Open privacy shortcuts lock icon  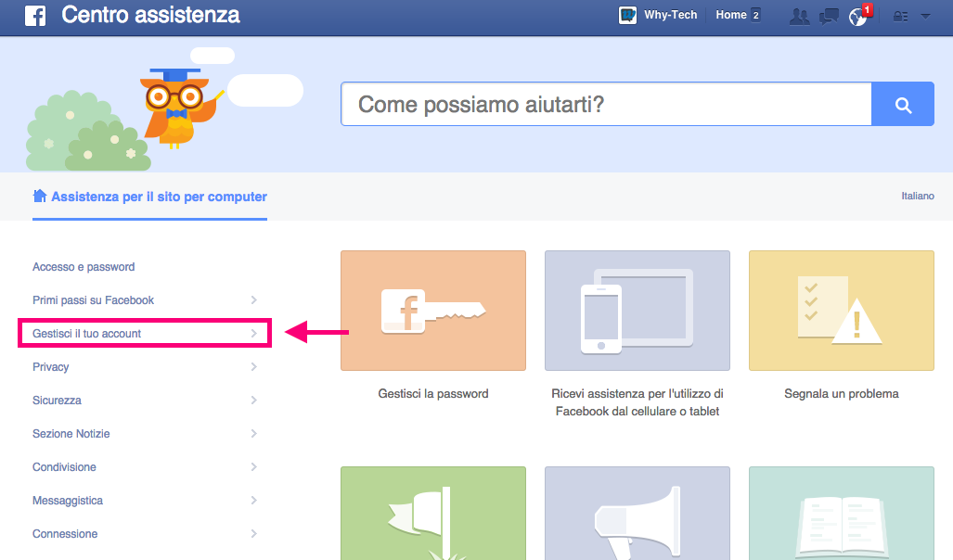pyautogui.click(x=900, y=17)
